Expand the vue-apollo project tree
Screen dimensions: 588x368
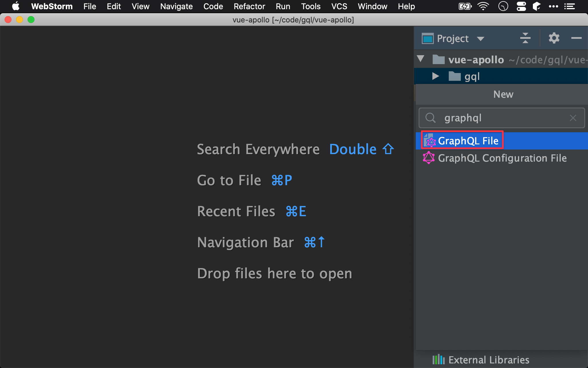(x=421, y=59)
